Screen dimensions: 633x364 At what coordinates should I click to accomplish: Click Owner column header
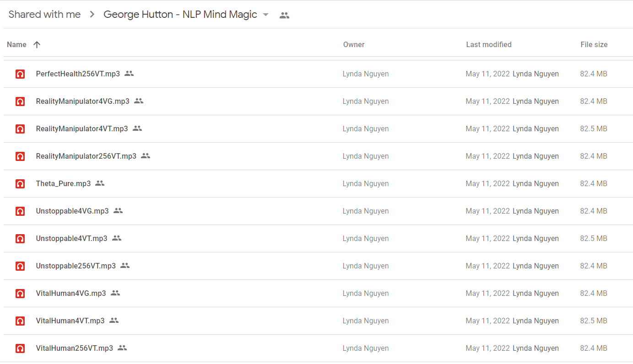coord(354,44)
